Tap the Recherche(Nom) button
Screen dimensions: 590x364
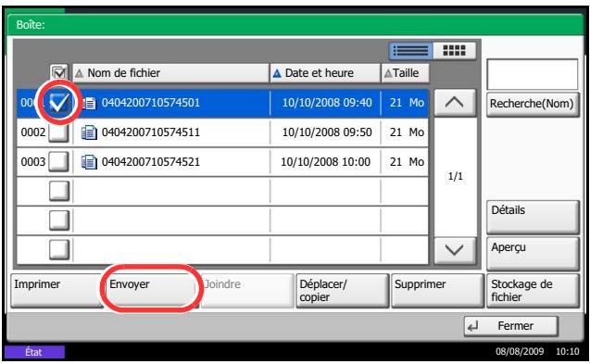[533, 105]
